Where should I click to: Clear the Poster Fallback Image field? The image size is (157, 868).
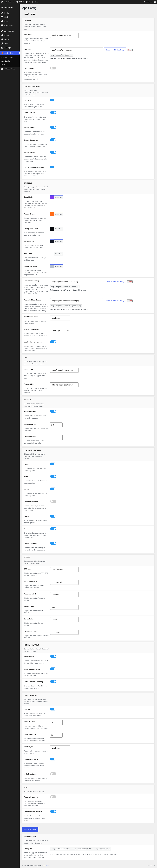(130, 301)
